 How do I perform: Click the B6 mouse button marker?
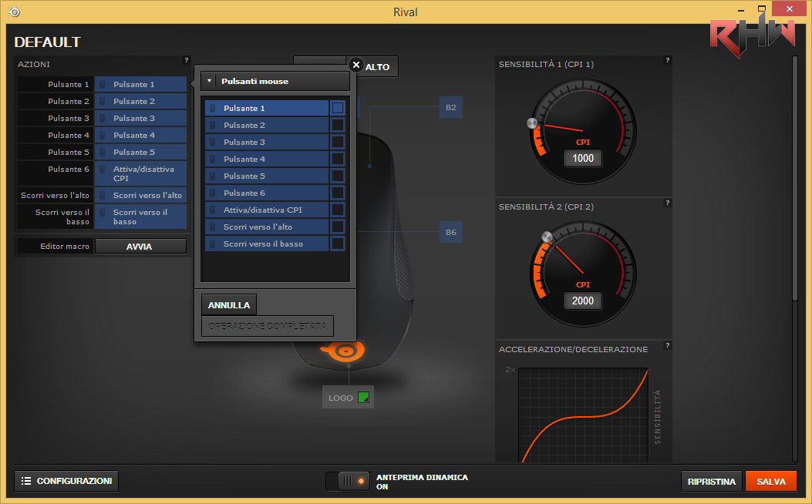tap(451, 232)
